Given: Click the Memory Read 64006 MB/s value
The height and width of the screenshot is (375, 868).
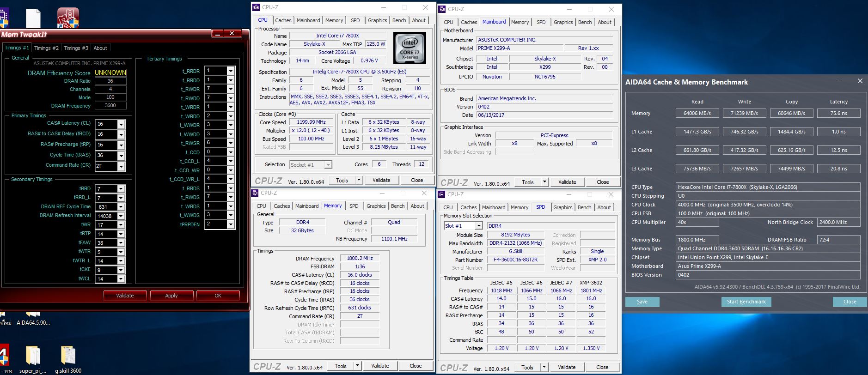Looking at the screenshot, I should click(x=697, y=113).
